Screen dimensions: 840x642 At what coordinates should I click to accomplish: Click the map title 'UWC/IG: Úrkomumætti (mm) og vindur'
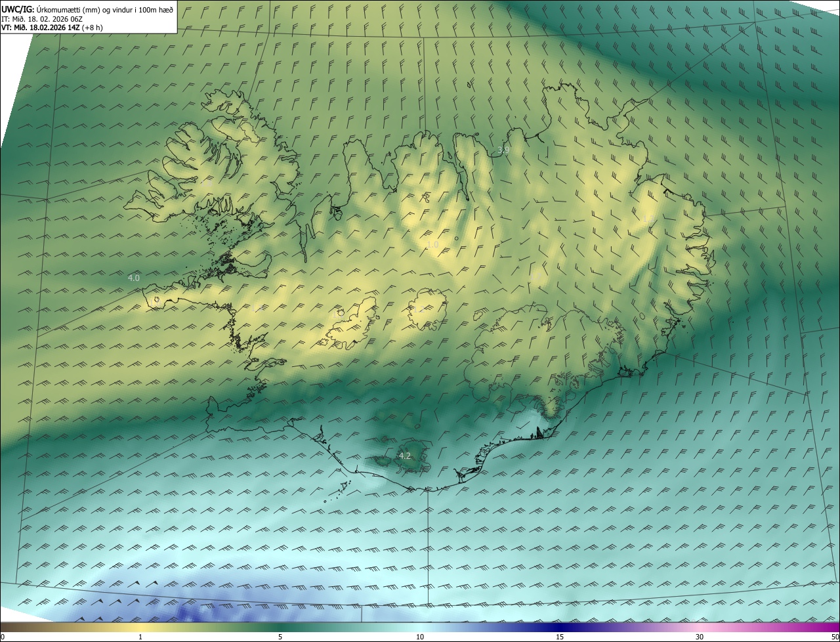[x=68, y=9]
